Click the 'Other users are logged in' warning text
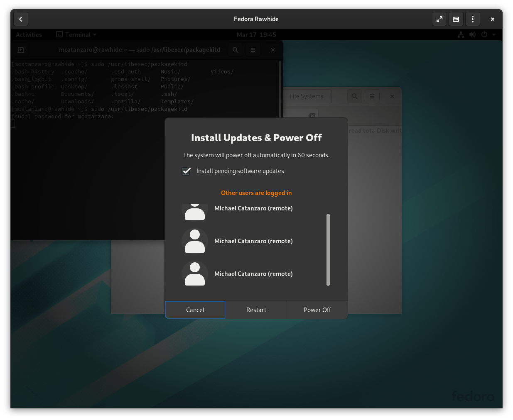The height and width of the screenshot is (420, 513). tap(256, 193)
